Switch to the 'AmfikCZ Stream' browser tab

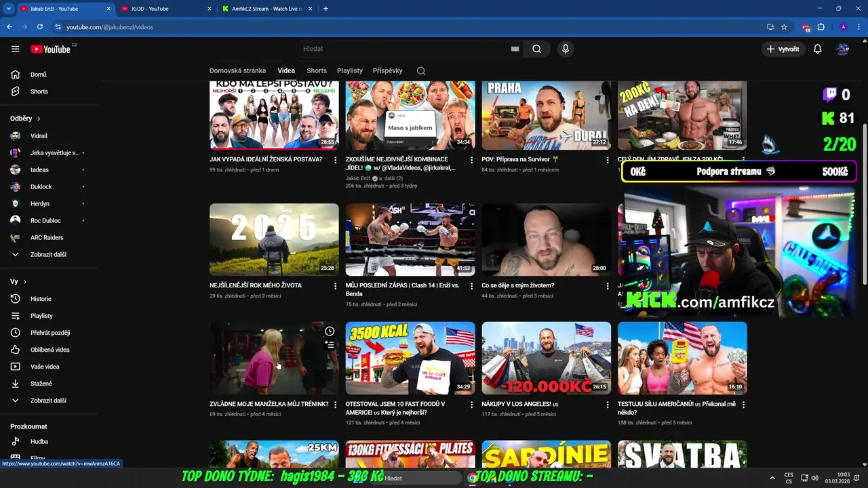(267, 9)
